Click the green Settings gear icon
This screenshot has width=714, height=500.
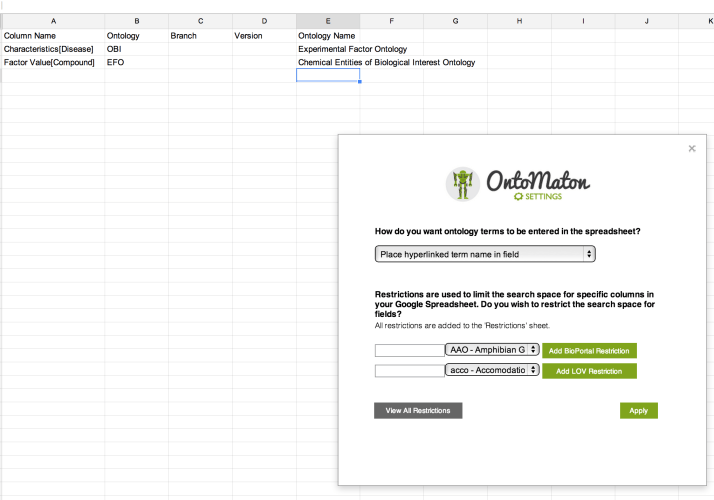pos(518,196)
